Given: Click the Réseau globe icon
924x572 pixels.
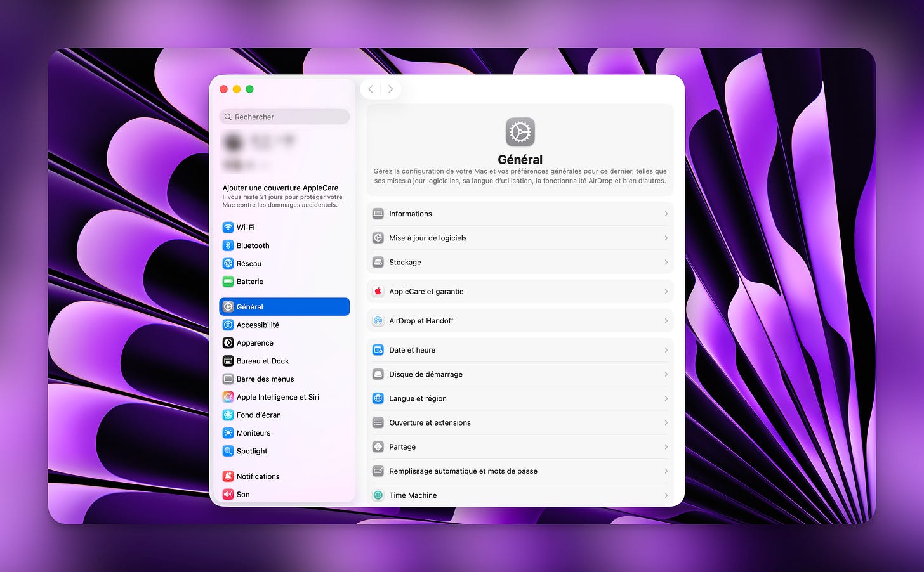Looking at the screenshot, I should point(228,263).
